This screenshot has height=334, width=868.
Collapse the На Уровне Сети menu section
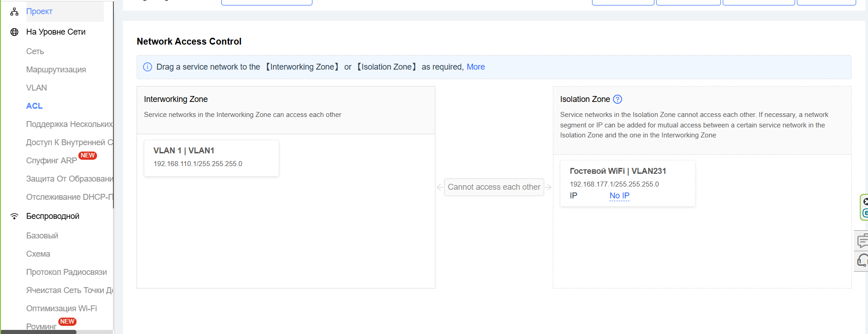56,32
